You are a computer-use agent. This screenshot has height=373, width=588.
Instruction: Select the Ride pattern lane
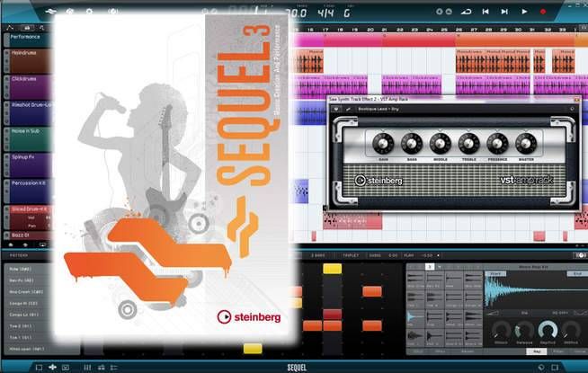point(18,269)
